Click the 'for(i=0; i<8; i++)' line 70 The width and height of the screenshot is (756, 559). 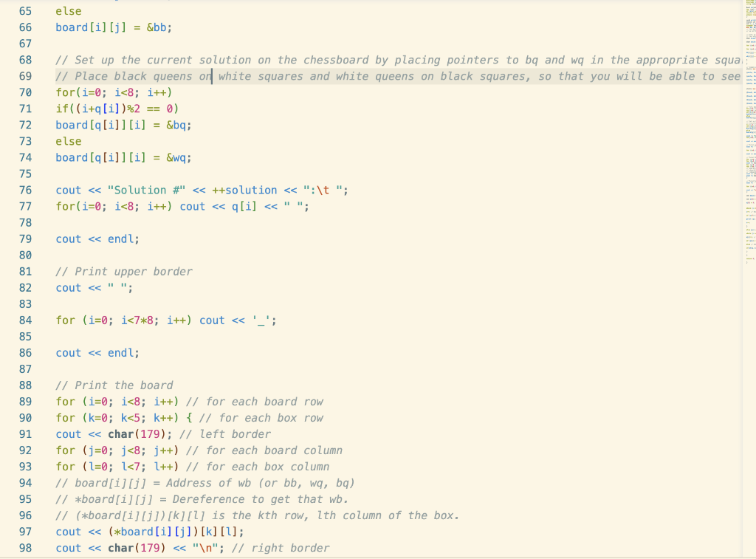(x=114, y=92)
